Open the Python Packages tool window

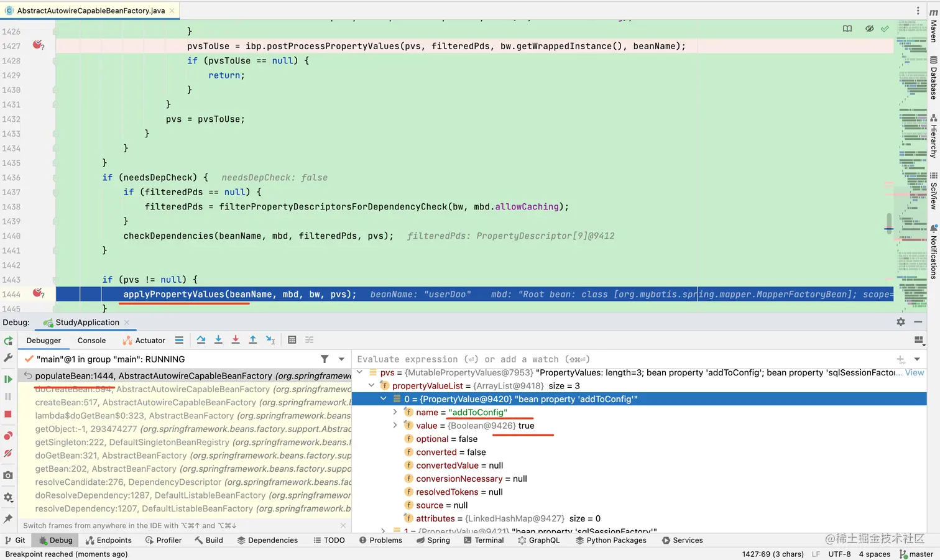[x=611, y=540]
